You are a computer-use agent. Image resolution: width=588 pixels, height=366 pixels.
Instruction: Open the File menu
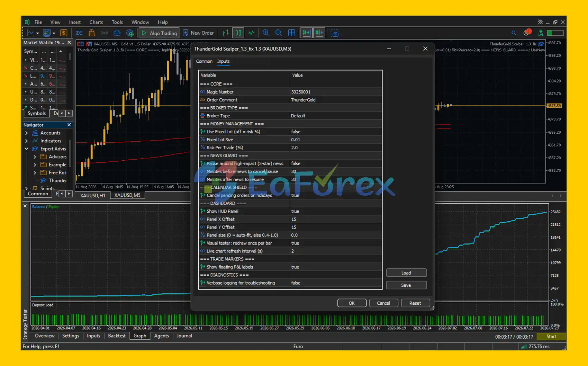[x=38, y=22]
